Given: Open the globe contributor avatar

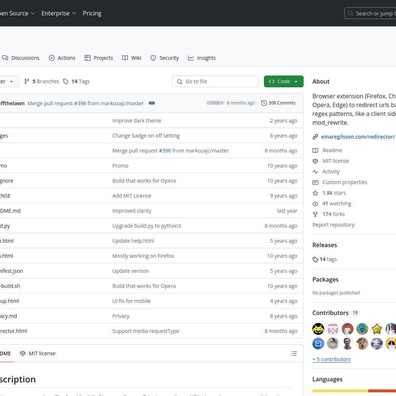Looking at the screenshot, I should click(x=362, y=329).
